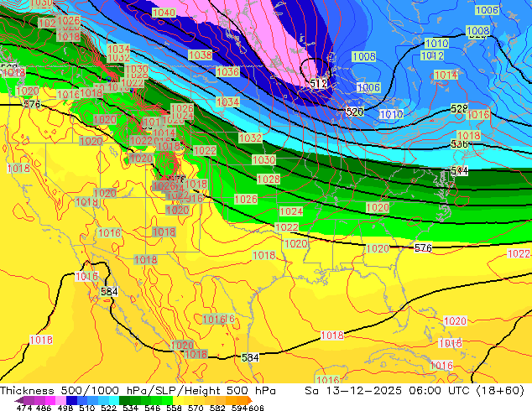Click the '606' legend value
This screenshot has width=532, height=411.
[256, 408]
